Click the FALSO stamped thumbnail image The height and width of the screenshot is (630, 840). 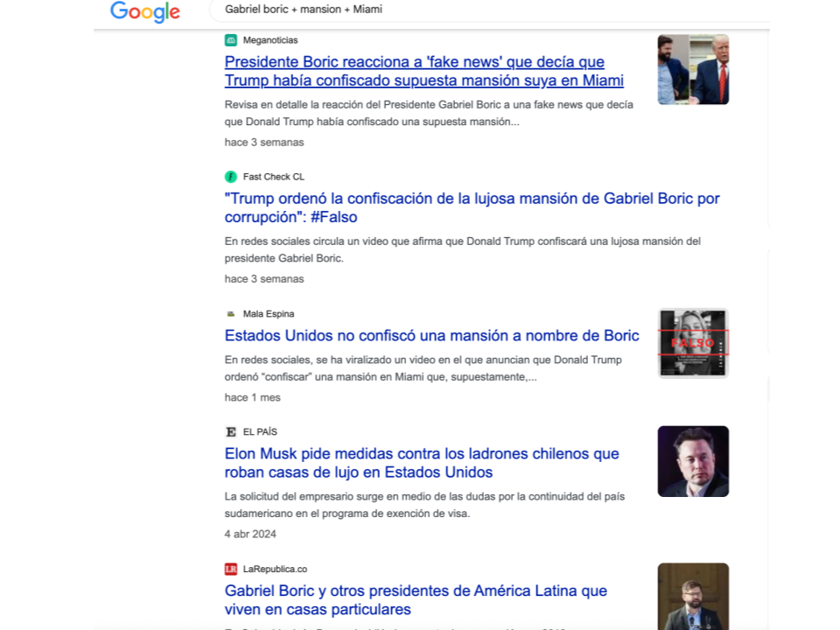click(693, 343)
